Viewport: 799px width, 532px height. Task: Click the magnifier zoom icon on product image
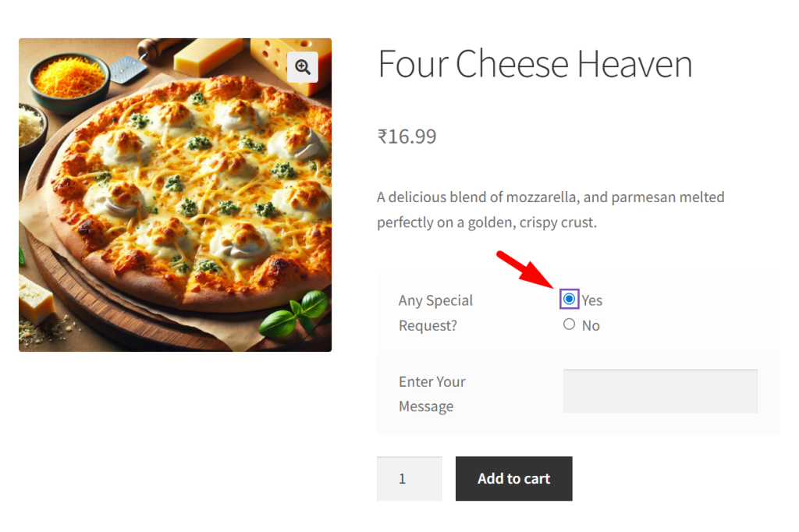click(303, 67)
